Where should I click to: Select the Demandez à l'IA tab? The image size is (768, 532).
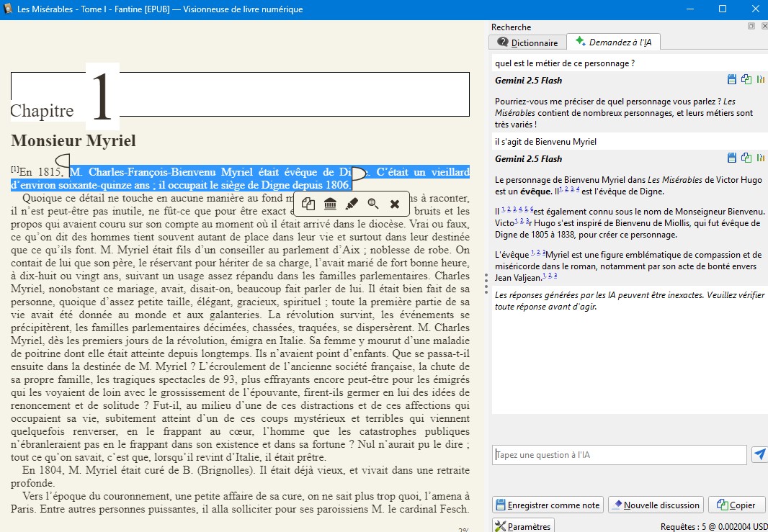(x=613, y=42)
